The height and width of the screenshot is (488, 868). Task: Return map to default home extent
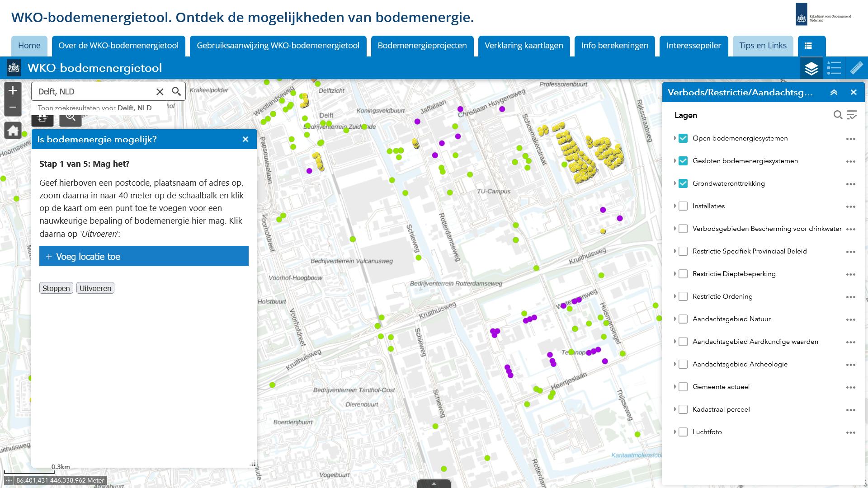pos(13,131)
